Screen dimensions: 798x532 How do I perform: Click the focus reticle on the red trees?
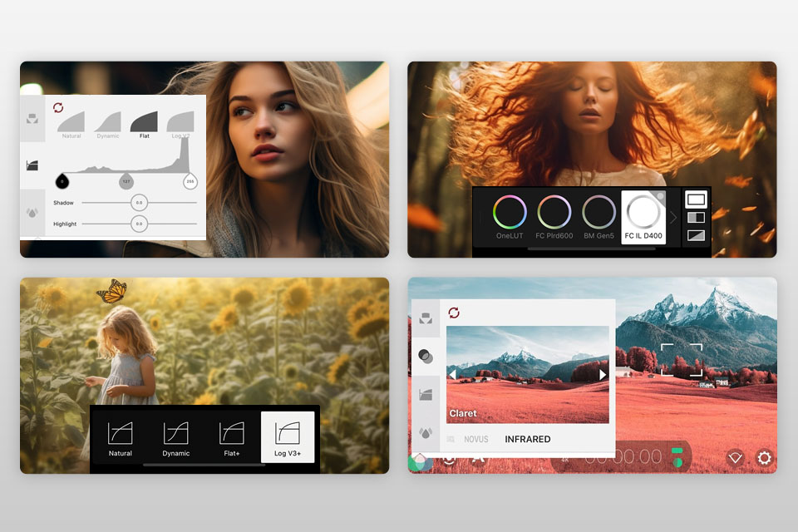682,360
